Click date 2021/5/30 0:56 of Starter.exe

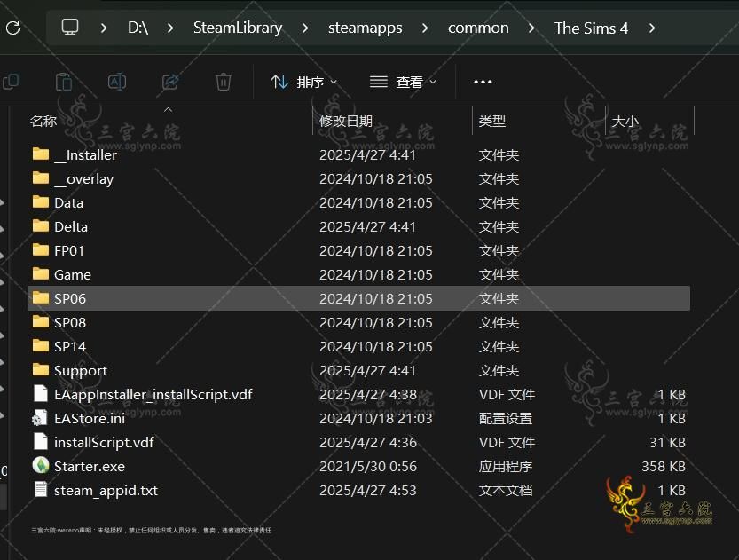[x=368, y=466]
